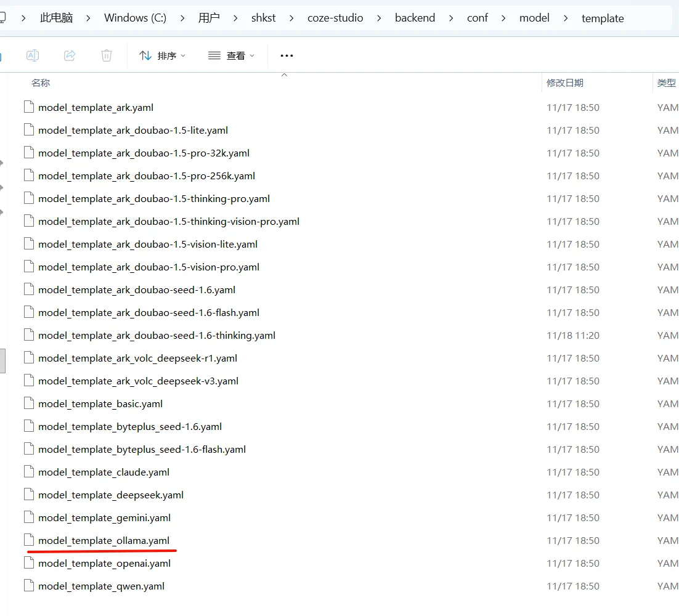Sort by the 修改日期 column header
The image size is (679, 616).
coord(564,83)
